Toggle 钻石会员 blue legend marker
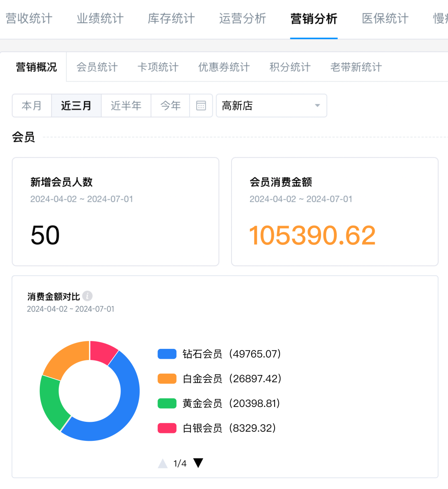 click(167, 354)
